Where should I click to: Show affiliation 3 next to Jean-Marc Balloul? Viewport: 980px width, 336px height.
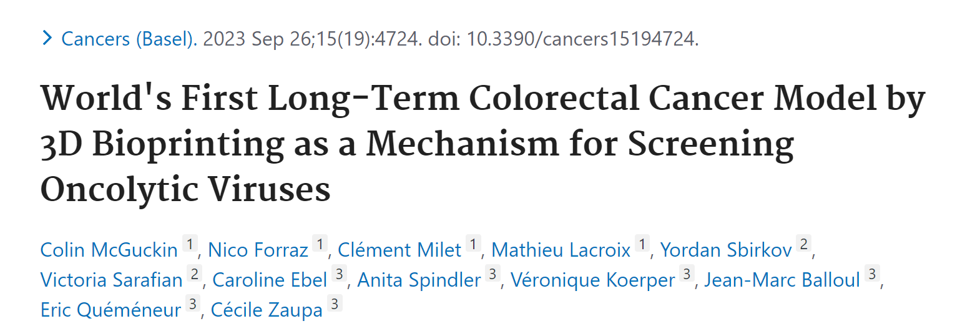(873, 274)
